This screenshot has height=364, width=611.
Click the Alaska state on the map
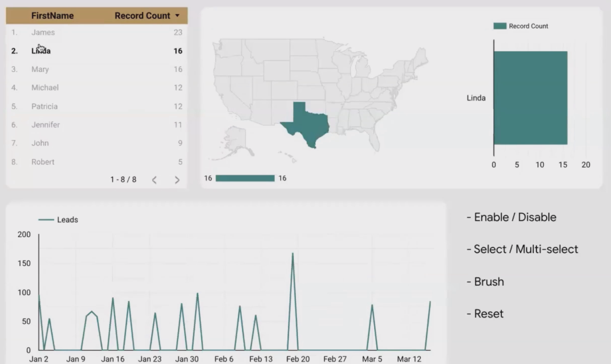pos(235,142)
